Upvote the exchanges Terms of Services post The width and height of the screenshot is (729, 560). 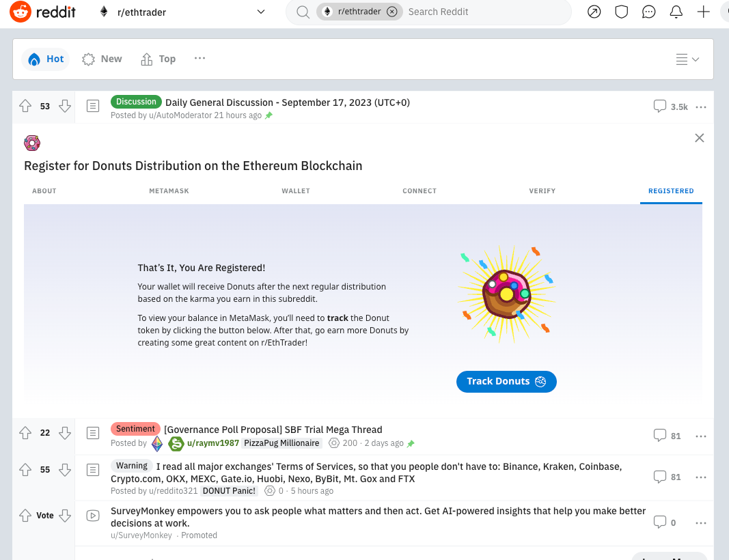pos(25,470)
